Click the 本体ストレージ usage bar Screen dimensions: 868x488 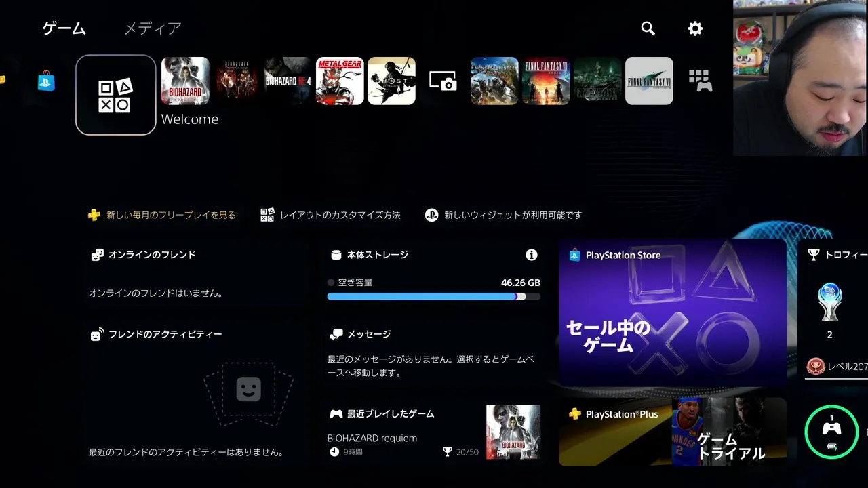point(434,296)
